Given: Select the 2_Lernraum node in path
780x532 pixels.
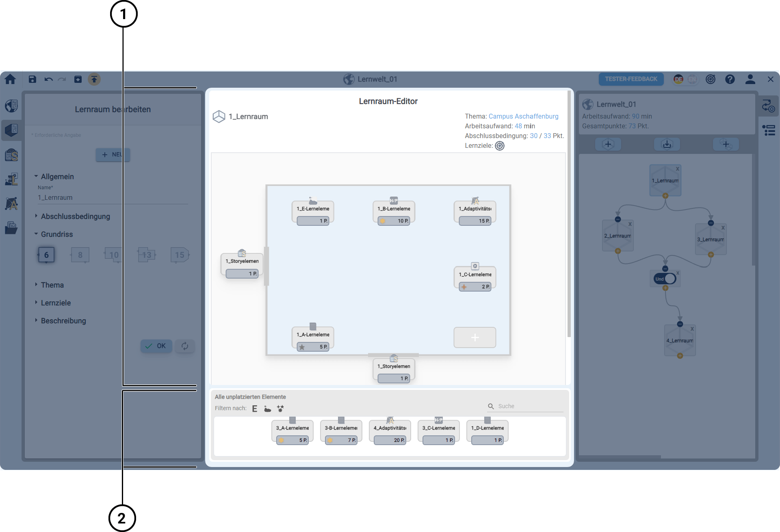Looking at the screenshot, I should 617,236.
